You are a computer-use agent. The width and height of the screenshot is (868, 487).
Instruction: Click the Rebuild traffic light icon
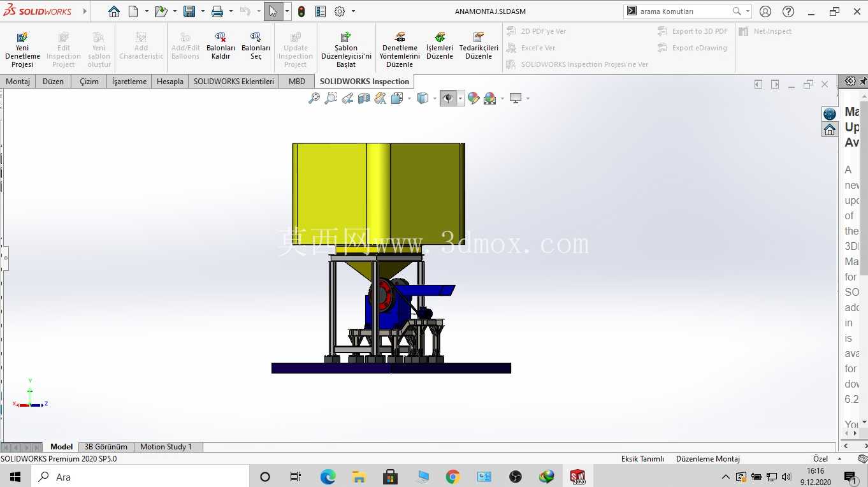click(x=301, y=11)
